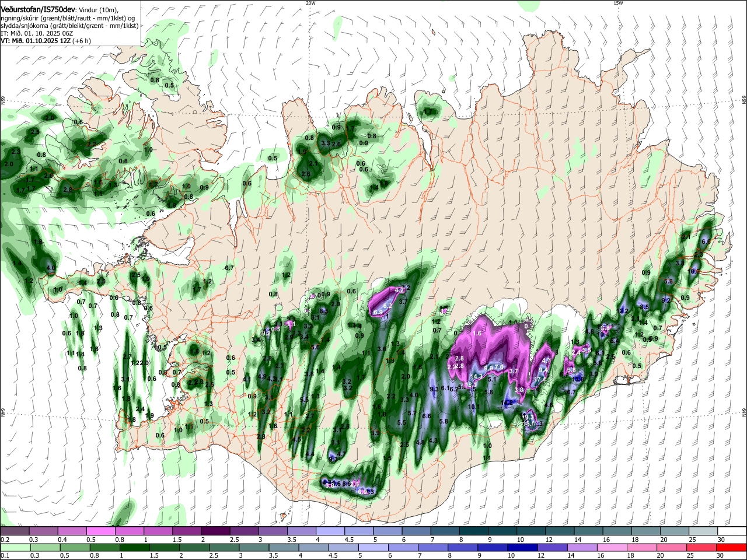Pick the blue rain swatch above 8

click(x=464, y=547)
